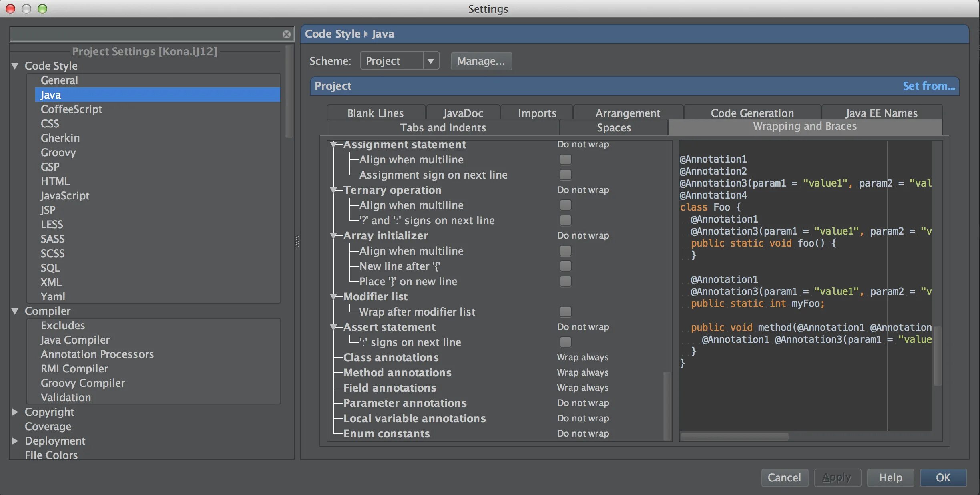Screen dimensions: 980x495
Task: Switch to the Tabs and Indents tab
Action: click(443, 128)
